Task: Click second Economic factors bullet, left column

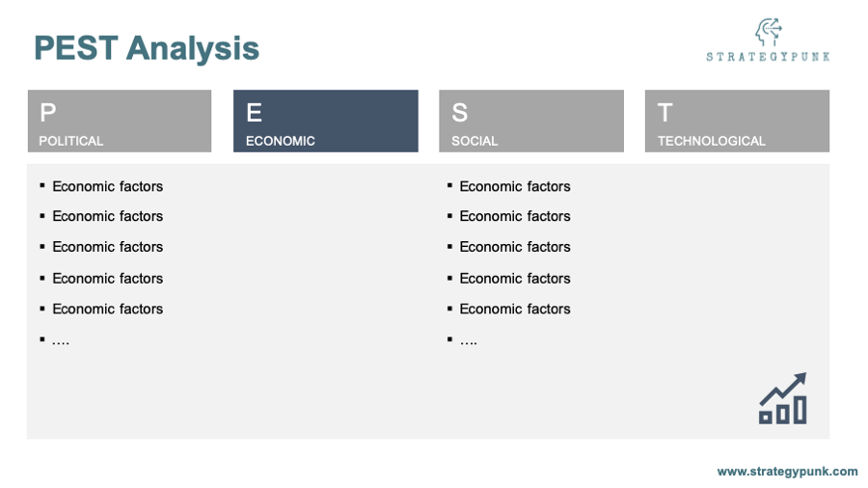Action: (107, 216)
